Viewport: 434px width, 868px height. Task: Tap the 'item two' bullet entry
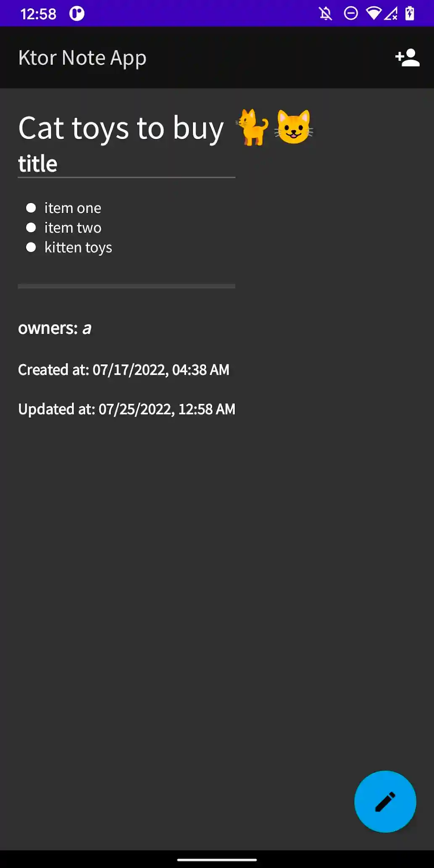click(x=73, y=228)
